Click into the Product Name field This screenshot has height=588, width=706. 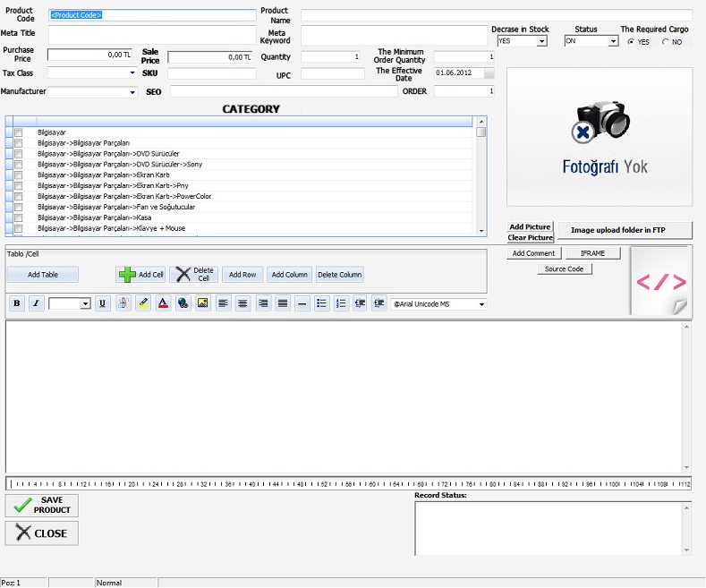(x=496, y=15)
